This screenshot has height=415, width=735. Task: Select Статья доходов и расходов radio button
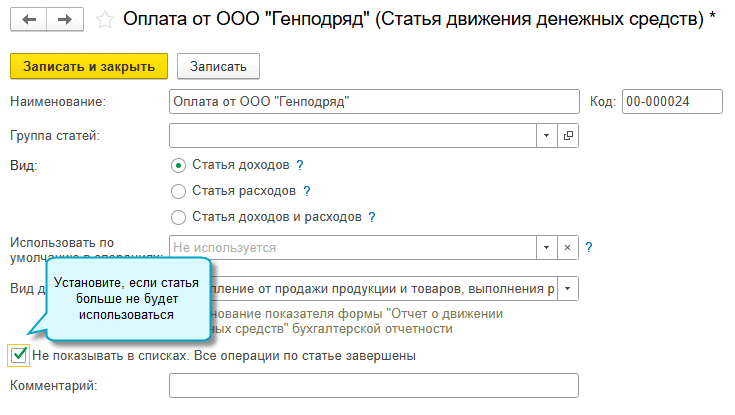pyautogui.click(x=178, y=217)
